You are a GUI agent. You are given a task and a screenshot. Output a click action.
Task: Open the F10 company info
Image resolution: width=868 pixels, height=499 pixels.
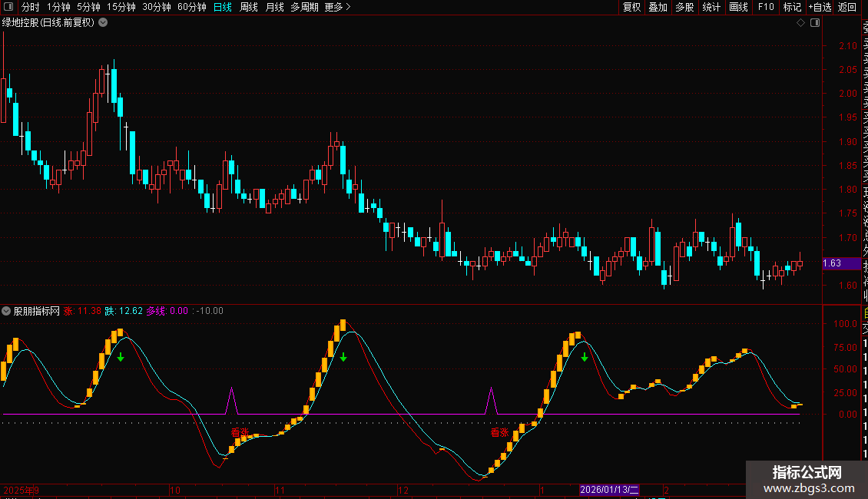(766, 8)
